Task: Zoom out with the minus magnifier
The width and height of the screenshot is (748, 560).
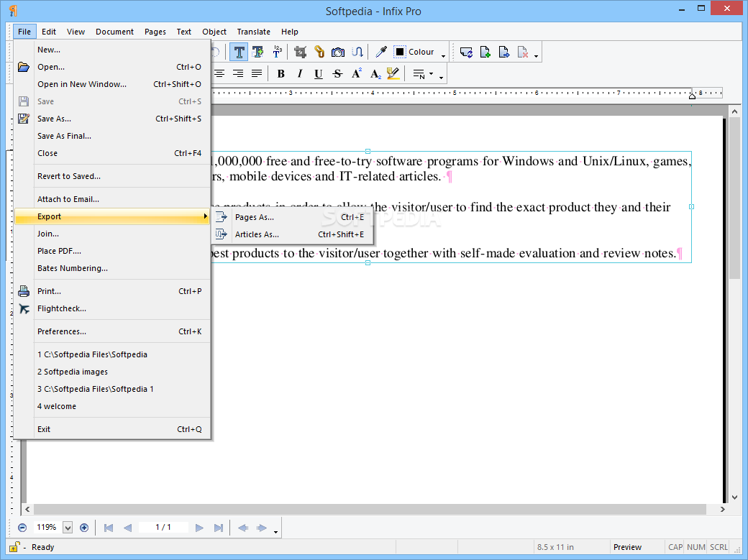Action: [x=22, y=528]
